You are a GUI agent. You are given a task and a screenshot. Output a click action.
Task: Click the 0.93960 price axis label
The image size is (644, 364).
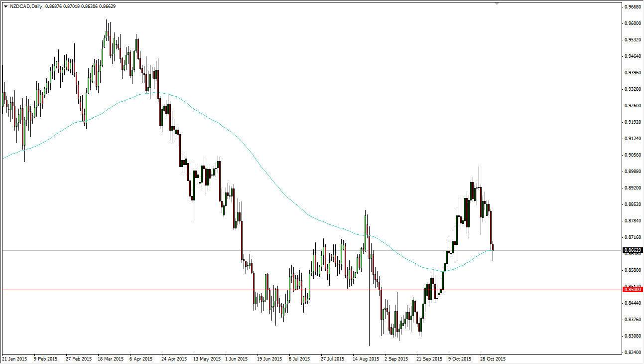[632, 73]
